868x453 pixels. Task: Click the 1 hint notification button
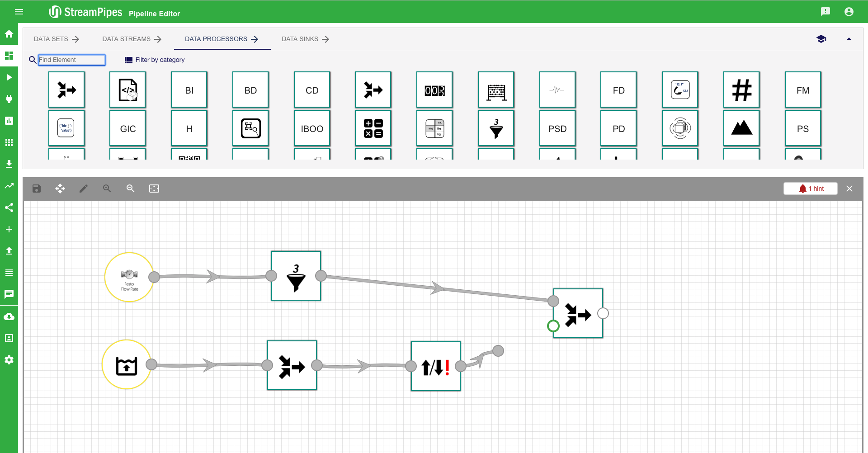(x=811, y=189)
